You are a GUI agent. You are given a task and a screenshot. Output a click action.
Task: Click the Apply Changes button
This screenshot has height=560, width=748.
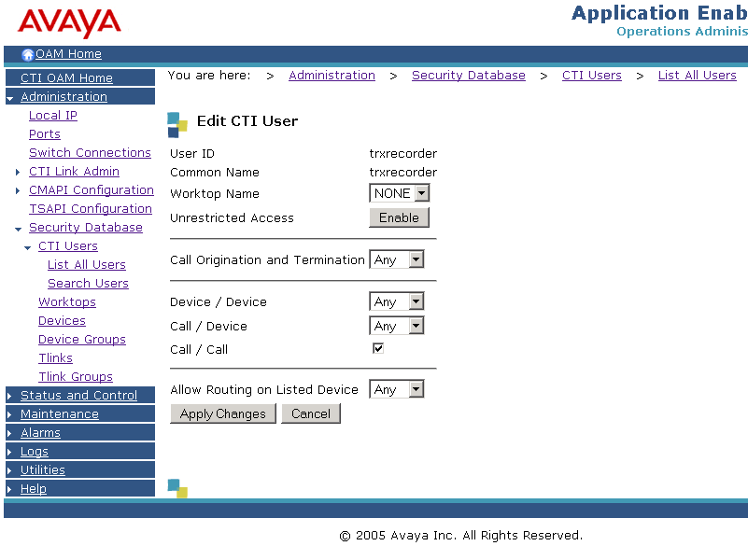tap(223, 413)
